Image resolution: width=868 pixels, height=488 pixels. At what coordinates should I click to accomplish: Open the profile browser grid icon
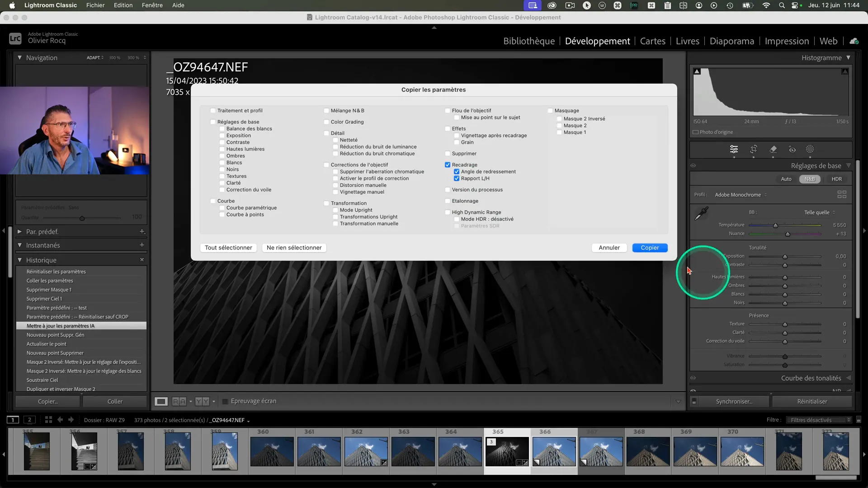click(842, 194)
